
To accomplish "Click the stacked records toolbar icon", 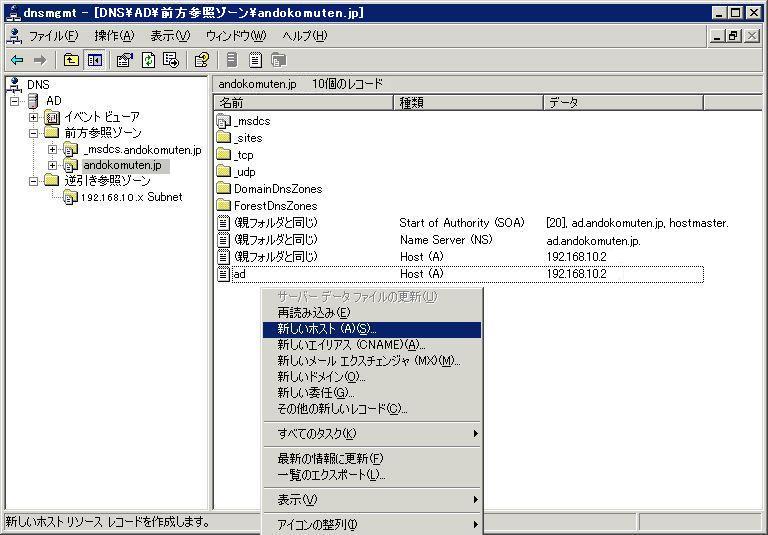I will tap(279, 60).
